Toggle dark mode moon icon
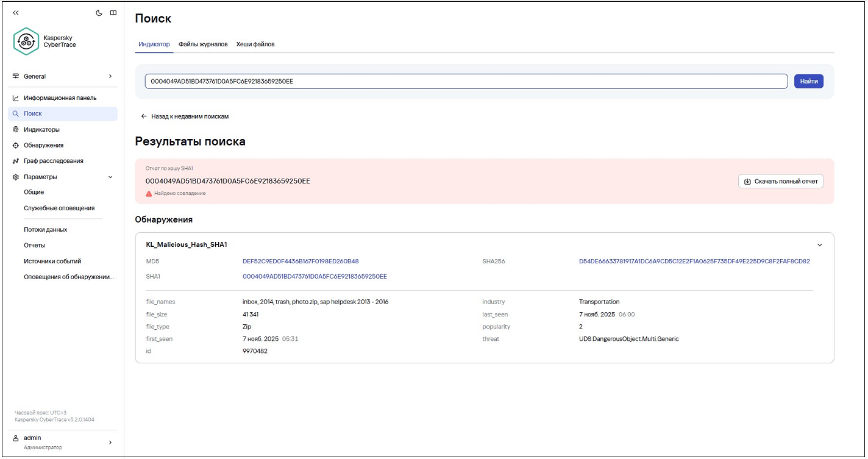The image size is (868, 459). click(99, 13)
